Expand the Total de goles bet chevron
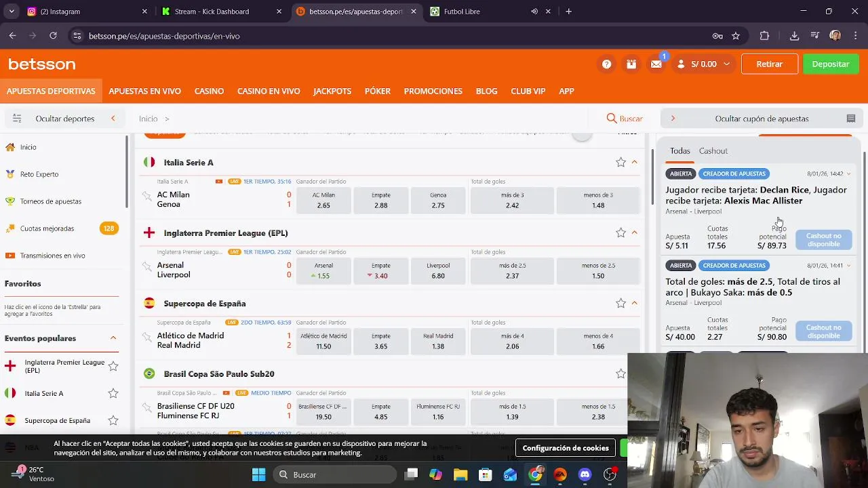The image size is (868, 488). (848, 266)
